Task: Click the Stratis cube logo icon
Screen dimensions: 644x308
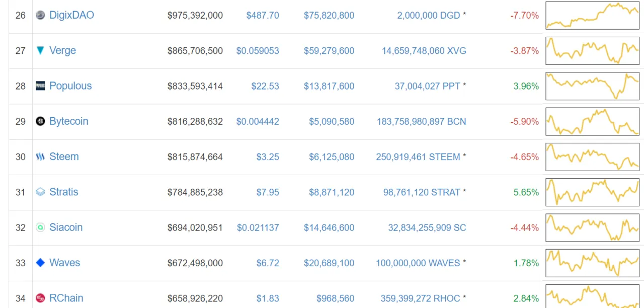Action: pyautogui.click(x=40, y=192)
